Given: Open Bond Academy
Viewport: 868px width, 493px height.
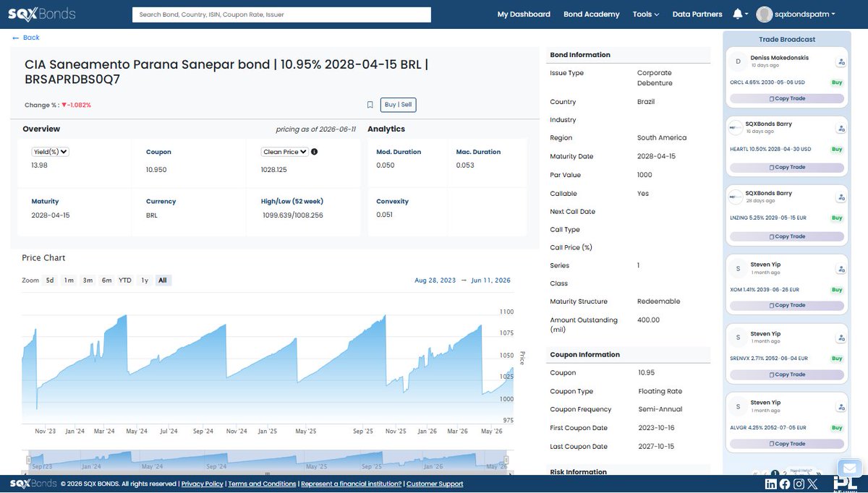Looking at the screenshot, I should pos(592,14).
